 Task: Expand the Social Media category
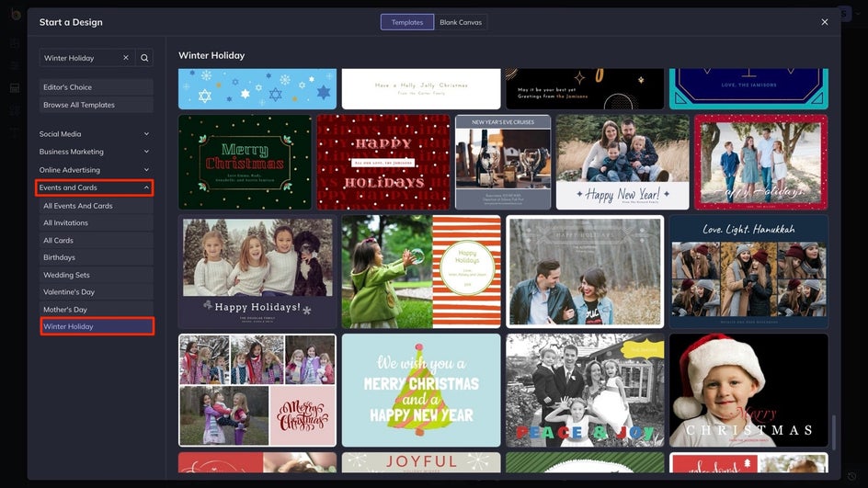pyautogui.click(x=95, y=134)
